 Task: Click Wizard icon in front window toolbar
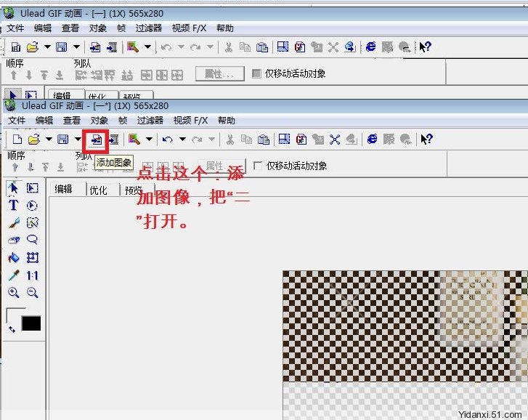pyautogui.click(x=134, y=139)
